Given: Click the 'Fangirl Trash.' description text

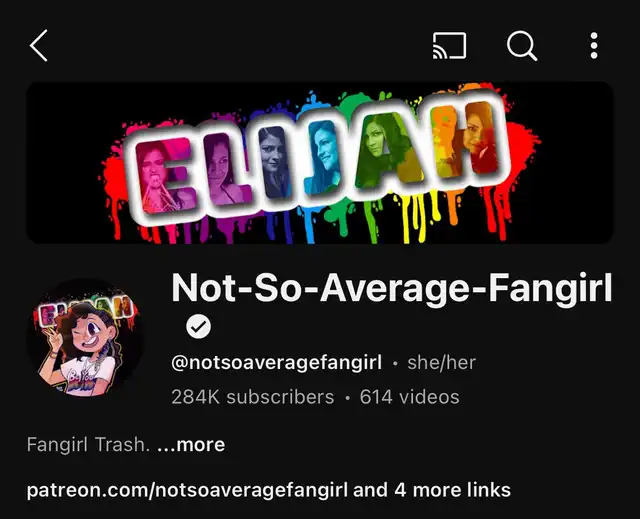Looking at the screenshot, I should 89,444.
